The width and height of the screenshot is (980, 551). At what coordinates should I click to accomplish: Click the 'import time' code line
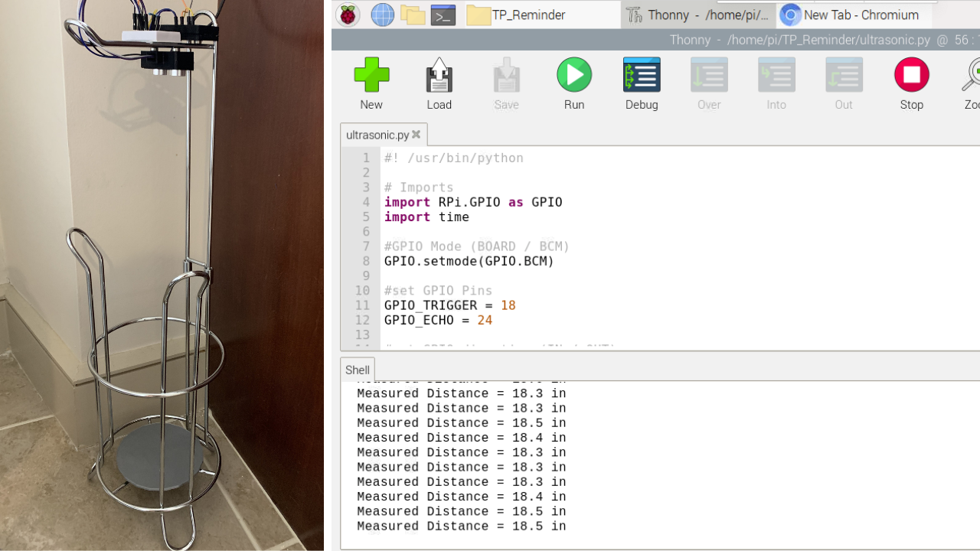coord(426,217)
